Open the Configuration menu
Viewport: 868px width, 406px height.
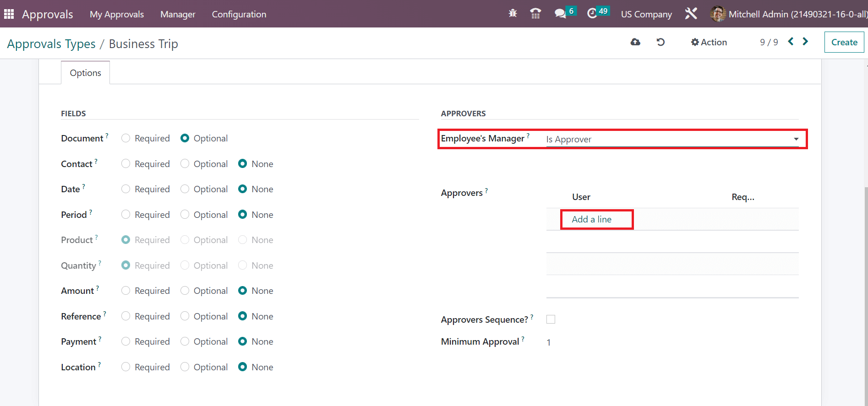(239, 14)
